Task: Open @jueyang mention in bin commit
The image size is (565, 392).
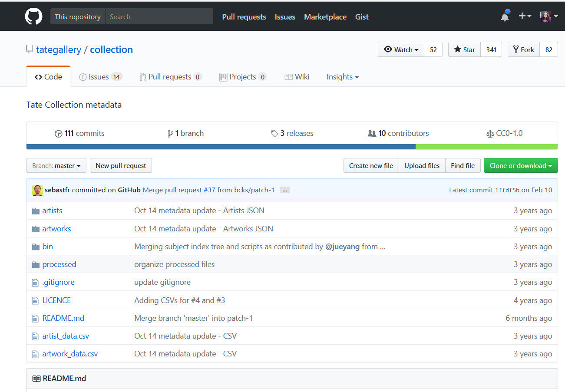Action: (342, 247)
